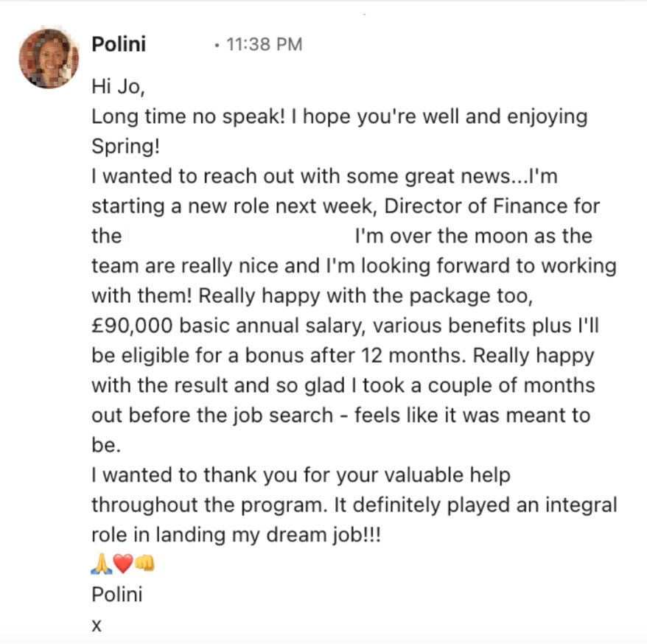The width and height of the screenshot is (647, 644).
Task: Click the "Long time no speak!" text
Action: pos(187,116)
